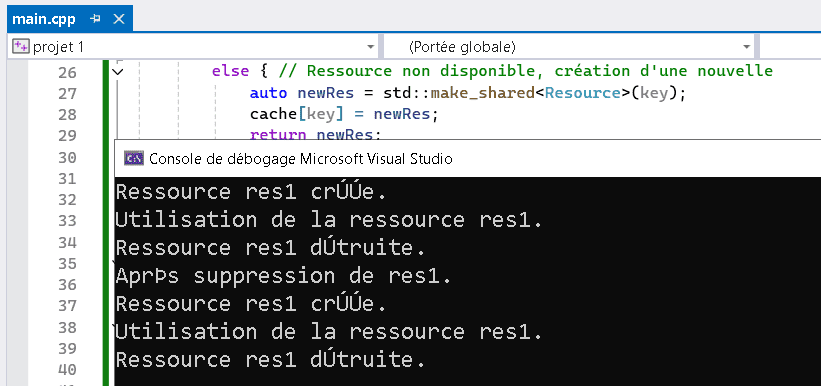Screen dimensions: 821x386
Task: Click the make_shared call on line 27
Action: click(483, 93)
